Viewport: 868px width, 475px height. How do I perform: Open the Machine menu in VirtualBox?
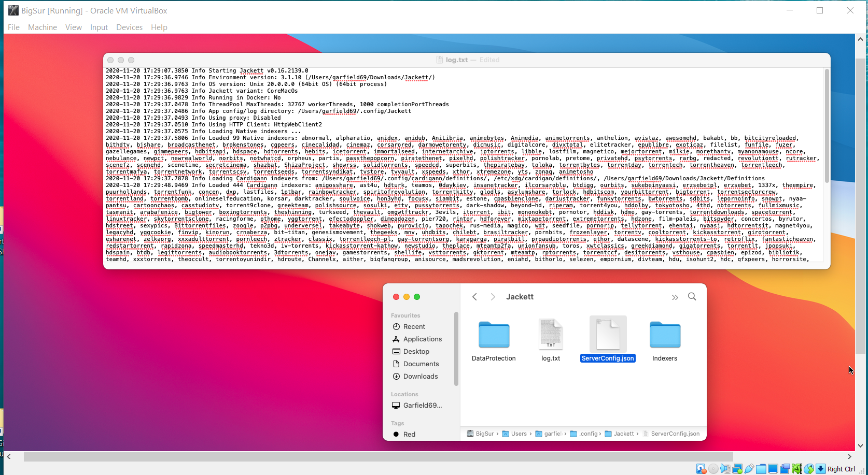pos(42,27)
